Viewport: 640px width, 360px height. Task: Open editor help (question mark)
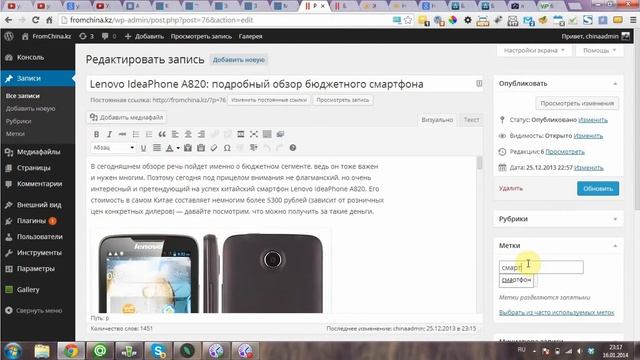click(293, 148)
